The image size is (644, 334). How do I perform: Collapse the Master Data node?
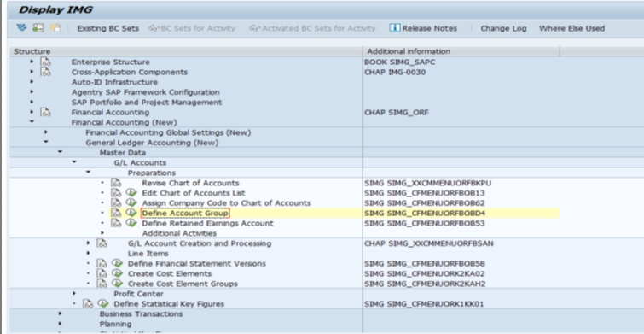[x=60, y=152]
